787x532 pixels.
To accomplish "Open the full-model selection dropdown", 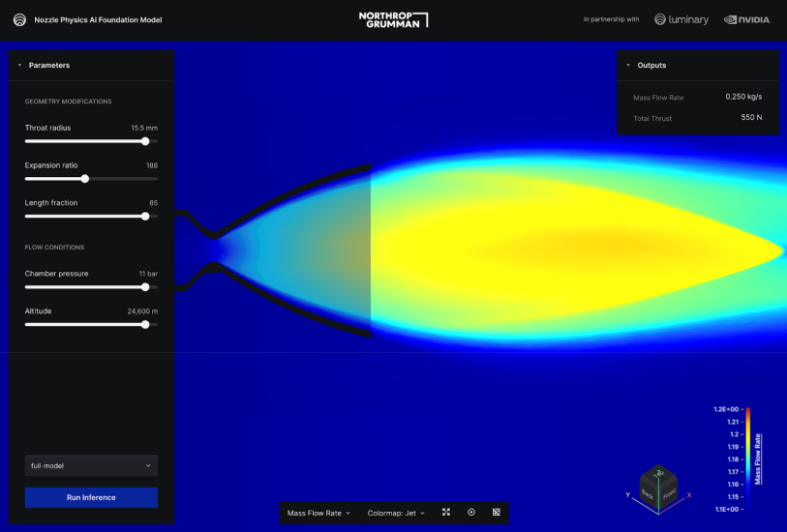I will [x=91, y=465].
